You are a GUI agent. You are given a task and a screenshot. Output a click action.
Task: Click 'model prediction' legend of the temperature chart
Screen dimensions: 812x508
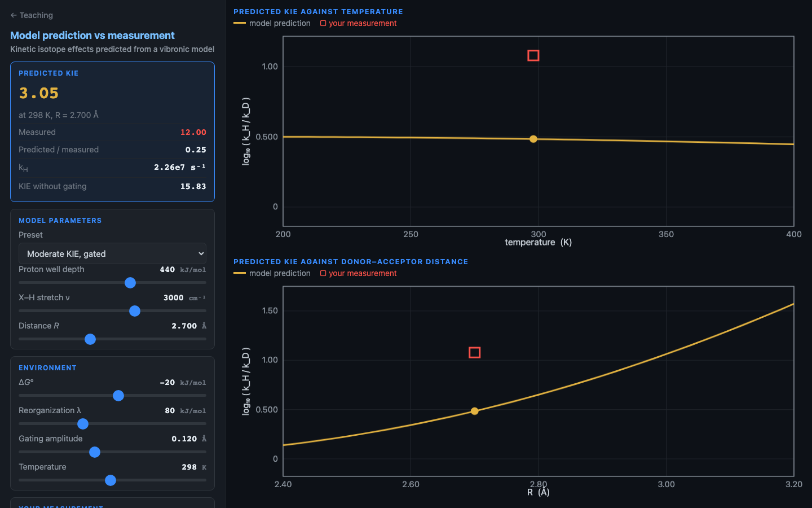[x=272, y=23]
